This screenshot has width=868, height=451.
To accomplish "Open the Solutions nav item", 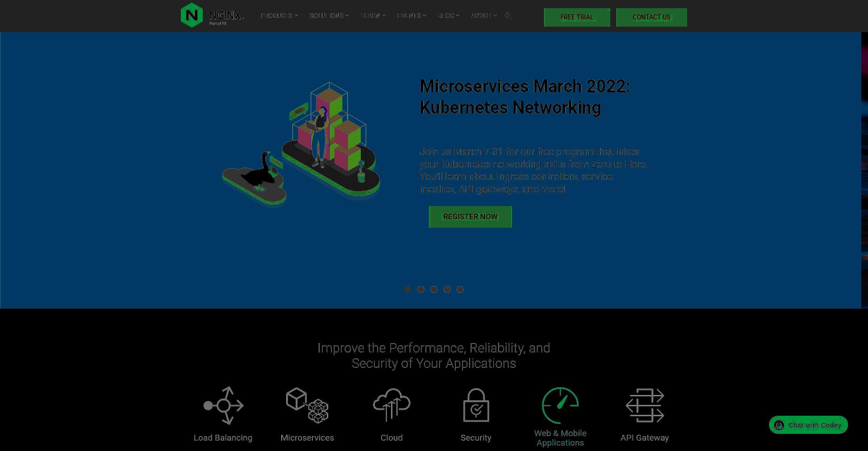I will 326,16.
